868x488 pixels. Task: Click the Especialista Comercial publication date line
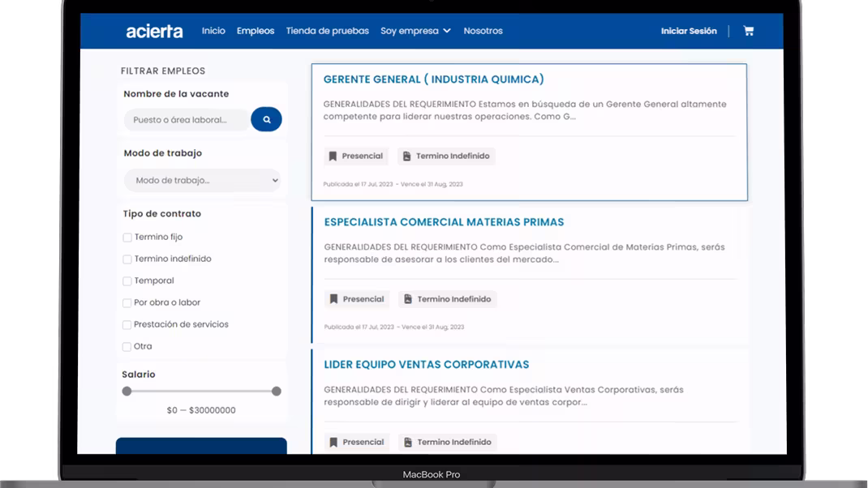click(x=394, y=327)
